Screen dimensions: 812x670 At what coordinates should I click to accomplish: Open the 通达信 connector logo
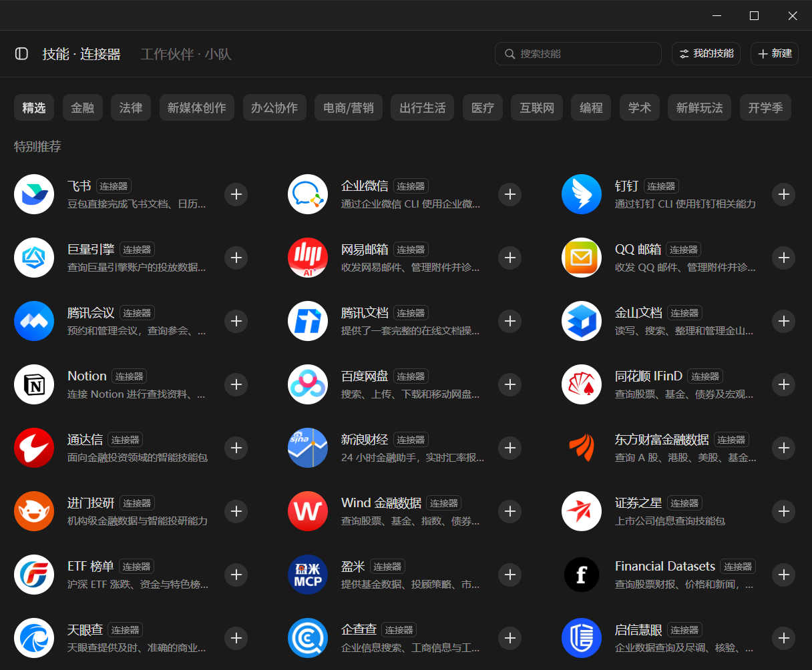click(34, 448)
